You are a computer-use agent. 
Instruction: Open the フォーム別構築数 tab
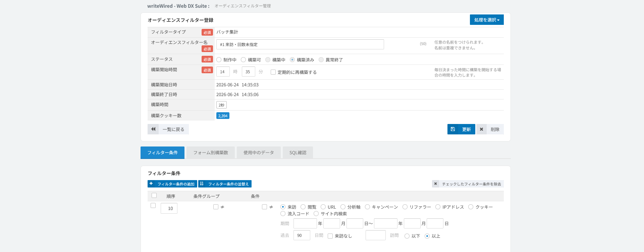pyautogui.click(x=211, y=153)
